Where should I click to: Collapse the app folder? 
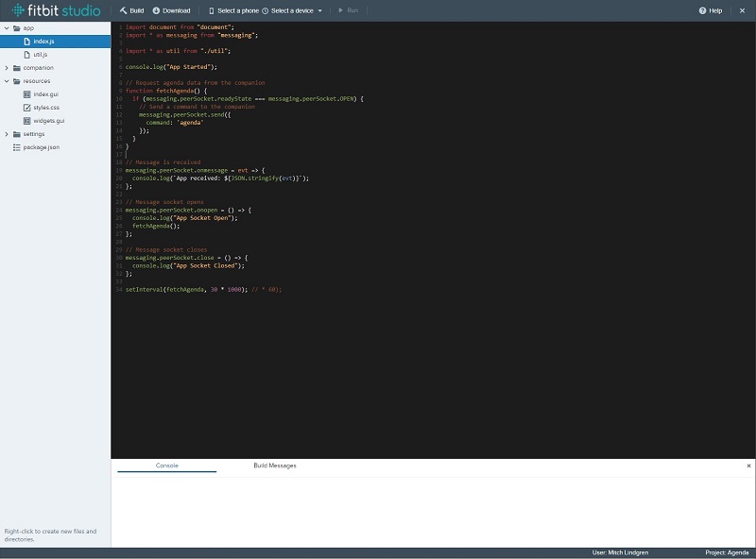click(x=7, y=28)
